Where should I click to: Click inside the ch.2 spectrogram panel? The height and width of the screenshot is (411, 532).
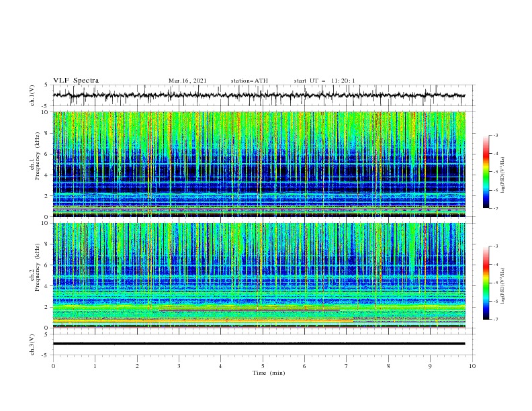point(259,275)
